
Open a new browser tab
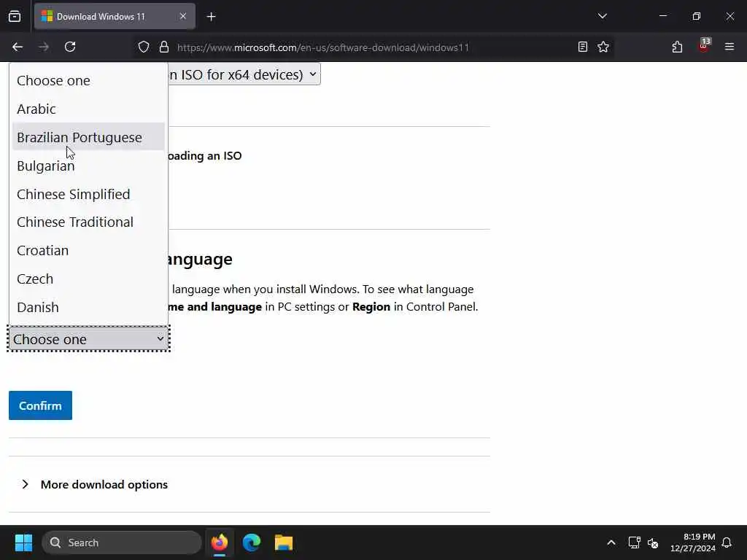tap(211, 17)
